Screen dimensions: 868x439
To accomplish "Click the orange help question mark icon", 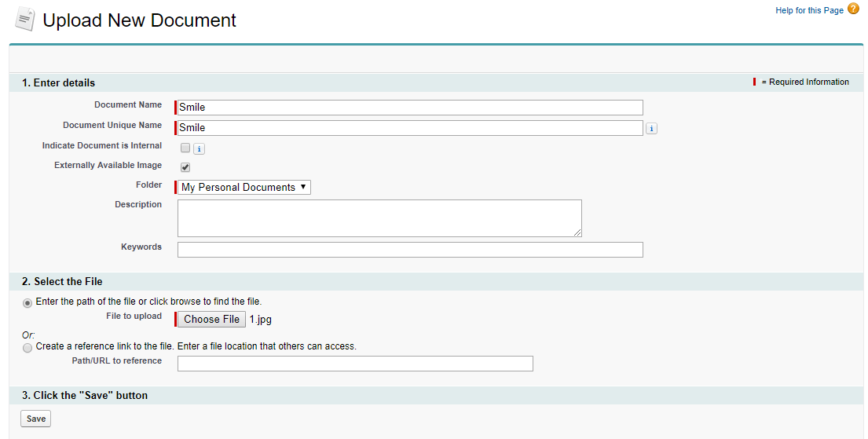I will (x=853, y=9).
